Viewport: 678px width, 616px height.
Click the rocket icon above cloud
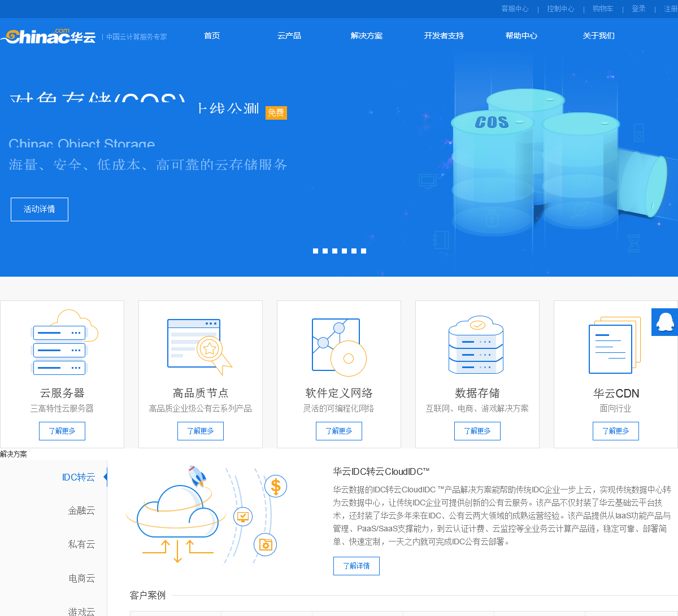(x=197, y=476)
